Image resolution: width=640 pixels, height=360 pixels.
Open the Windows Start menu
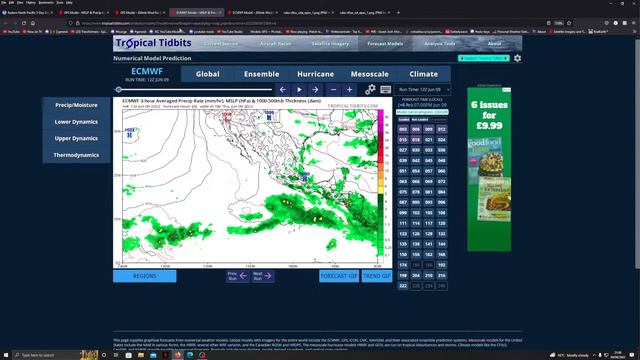tap(6, 355)
